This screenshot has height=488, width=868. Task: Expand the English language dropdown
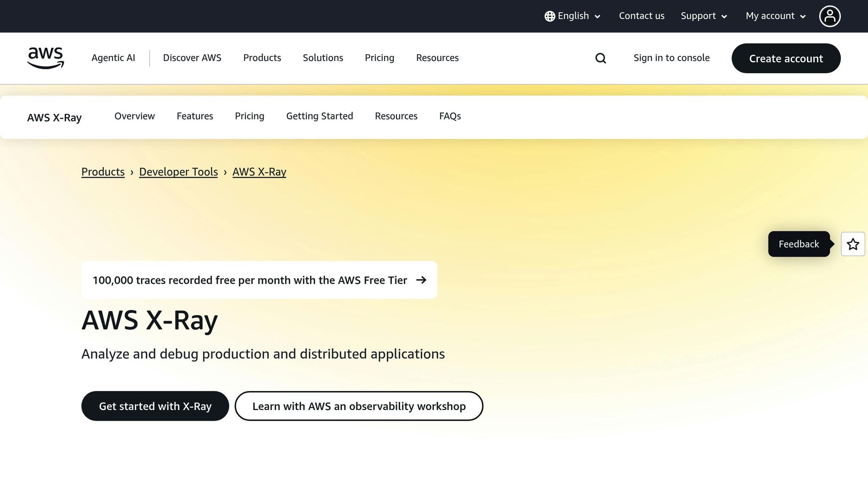(573, 16)
